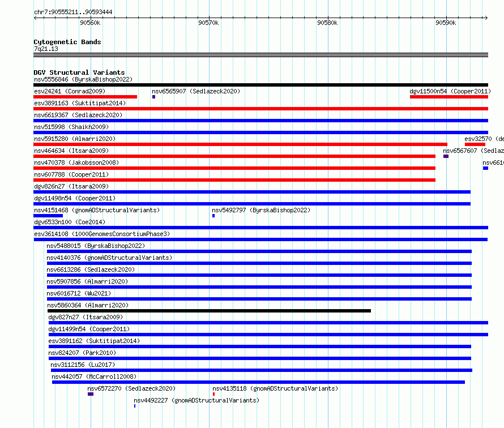Click nsv5907856 (Almarri2020) label
The image size is (504, 428).
(87, 281)
